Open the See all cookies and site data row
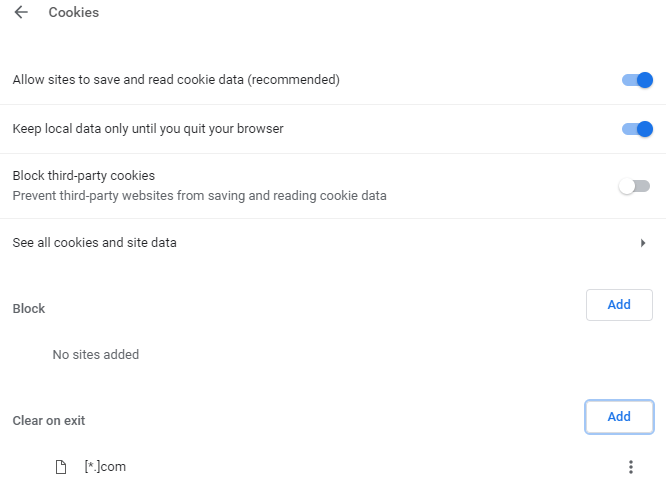This screenshot has height=491, width=666. click(300, 243)
